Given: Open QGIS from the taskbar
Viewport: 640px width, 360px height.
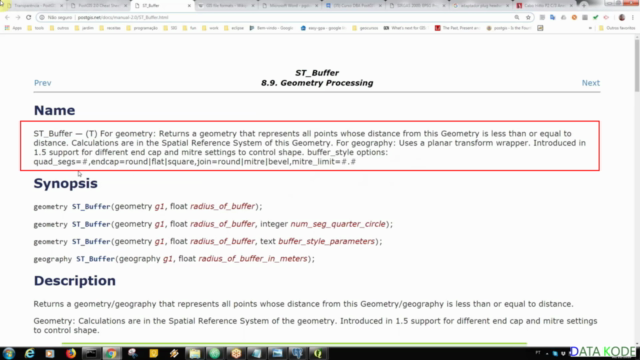Looking at the screenshot, I should point(318,353).
